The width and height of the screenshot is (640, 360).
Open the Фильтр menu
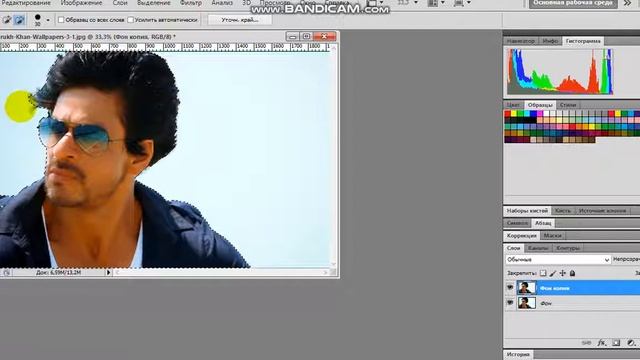tap(191, 3)
